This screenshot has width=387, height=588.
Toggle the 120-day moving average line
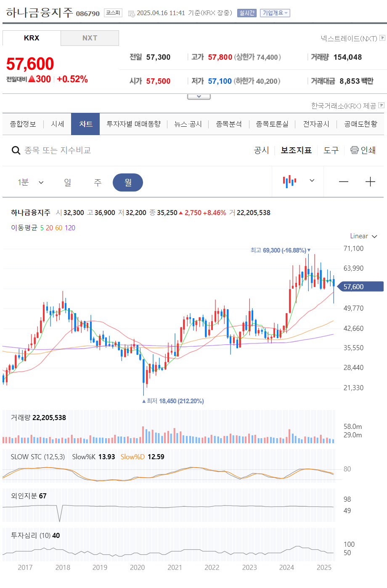click(70, 228)
